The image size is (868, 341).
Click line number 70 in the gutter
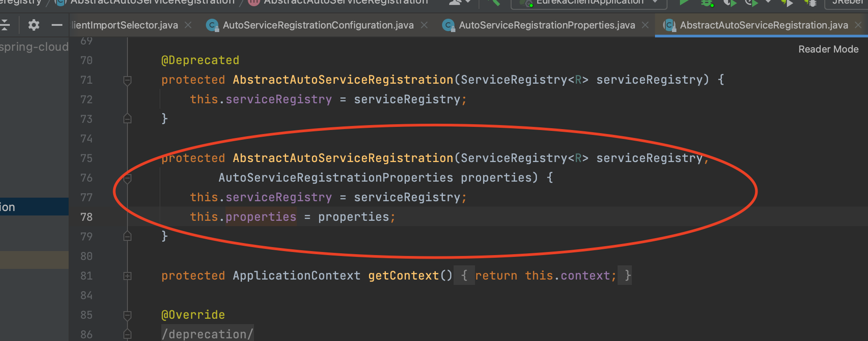pyautogui.click(x=86, y=60)
